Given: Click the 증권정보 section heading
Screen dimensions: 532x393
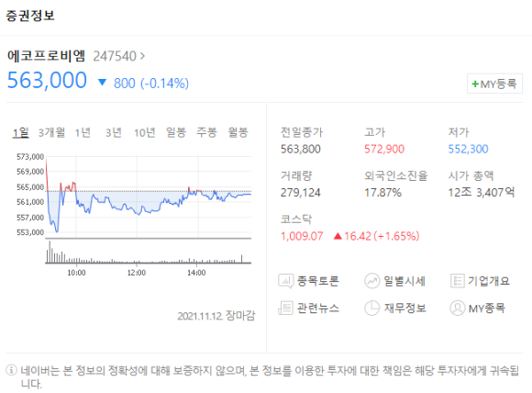Looking at the screenshot, I should tap(30, 16).
